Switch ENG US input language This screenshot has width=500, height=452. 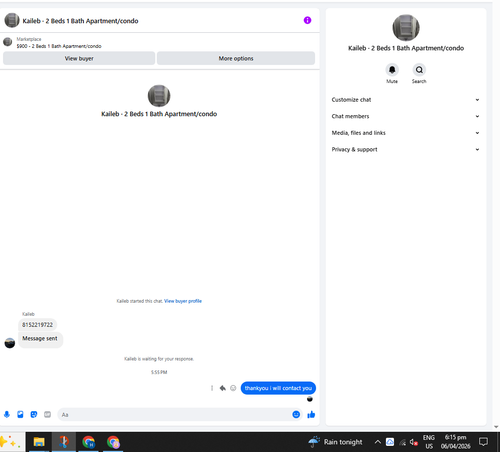click(429, 442)
